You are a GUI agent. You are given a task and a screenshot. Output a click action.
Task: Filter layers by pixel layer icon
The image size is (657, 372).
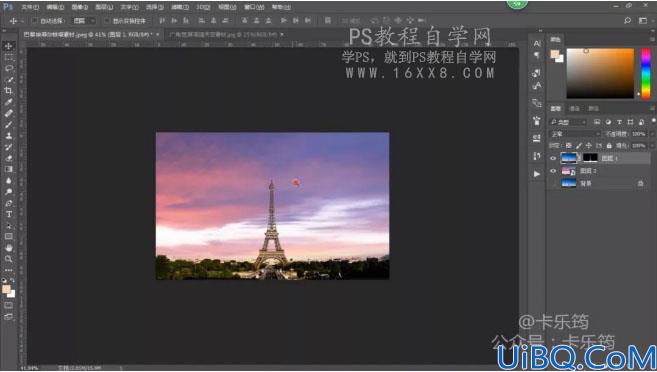[x=597, y=122]
